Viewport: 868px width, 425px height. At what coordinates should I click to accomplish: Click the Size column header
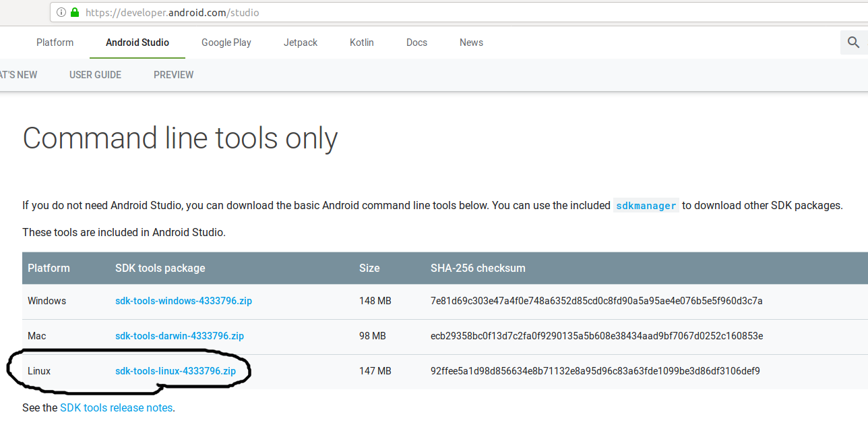(x=369, y=268)
